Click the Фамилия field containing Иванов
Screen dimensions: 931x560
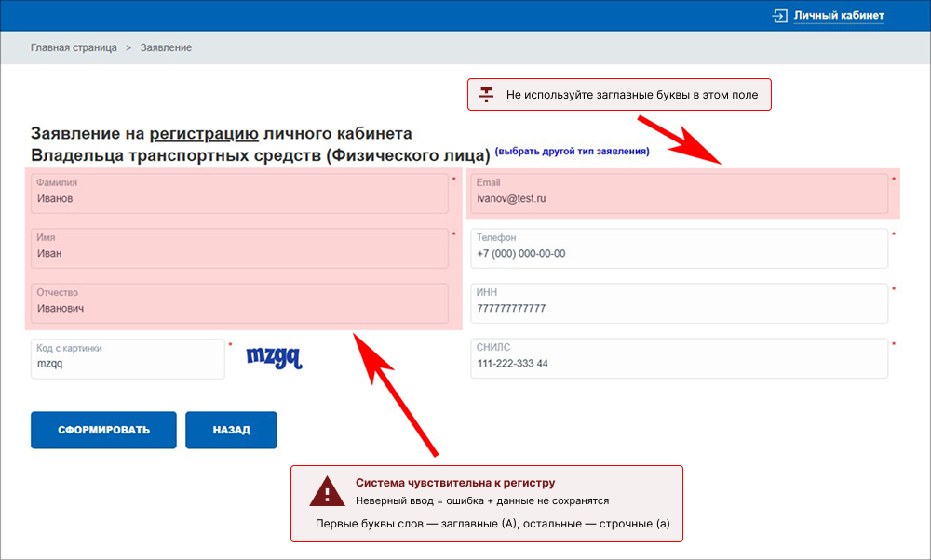239,193
